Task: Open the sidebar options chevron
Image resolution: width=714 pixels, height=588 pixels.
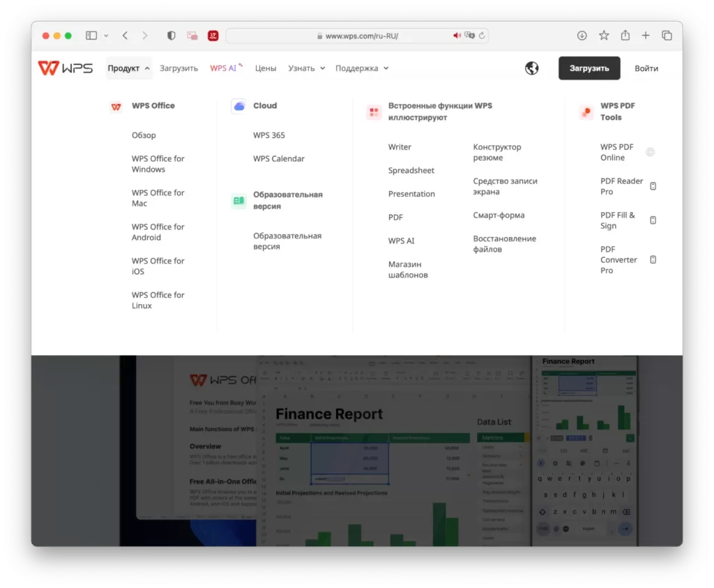Action: (106, 36)
